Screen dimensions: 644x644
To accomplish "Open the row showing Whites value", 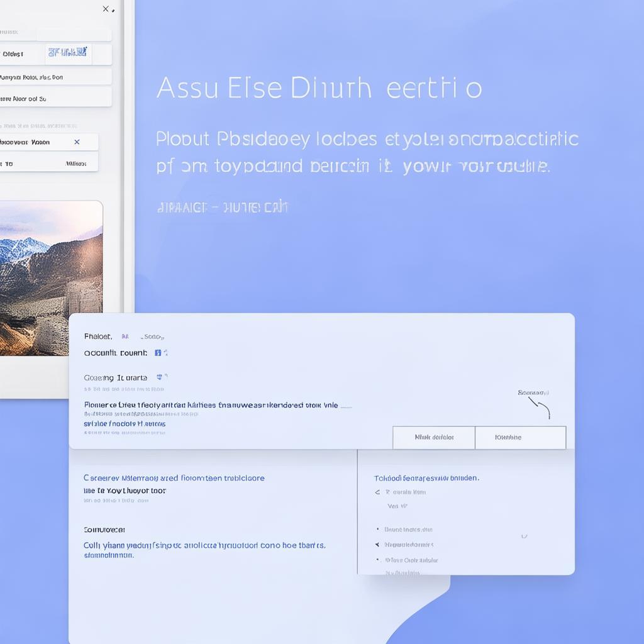I will click(49, 164).
